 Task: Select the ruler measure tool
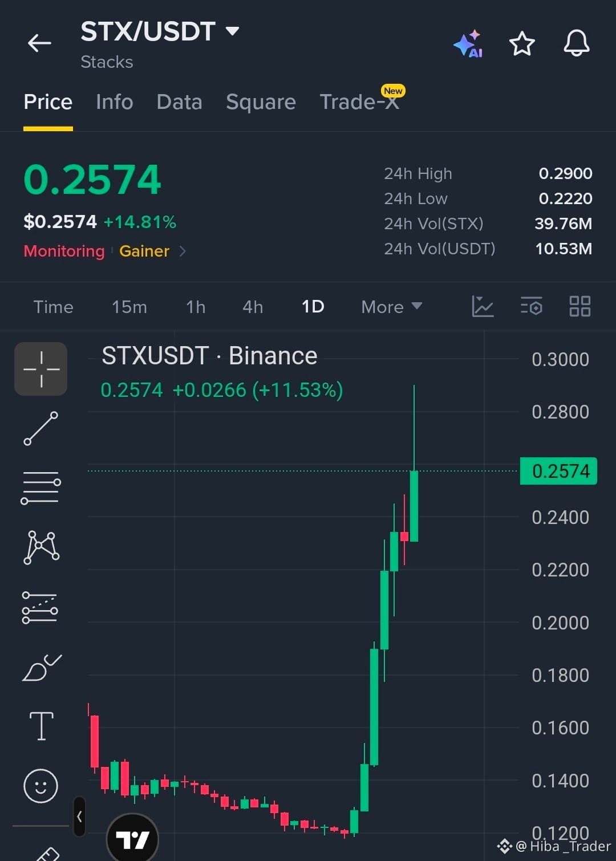[48, 854]
